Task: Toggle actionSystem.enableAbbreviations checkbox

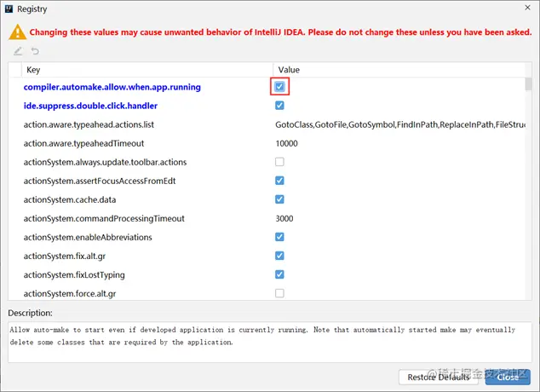Action: (279, 237)
